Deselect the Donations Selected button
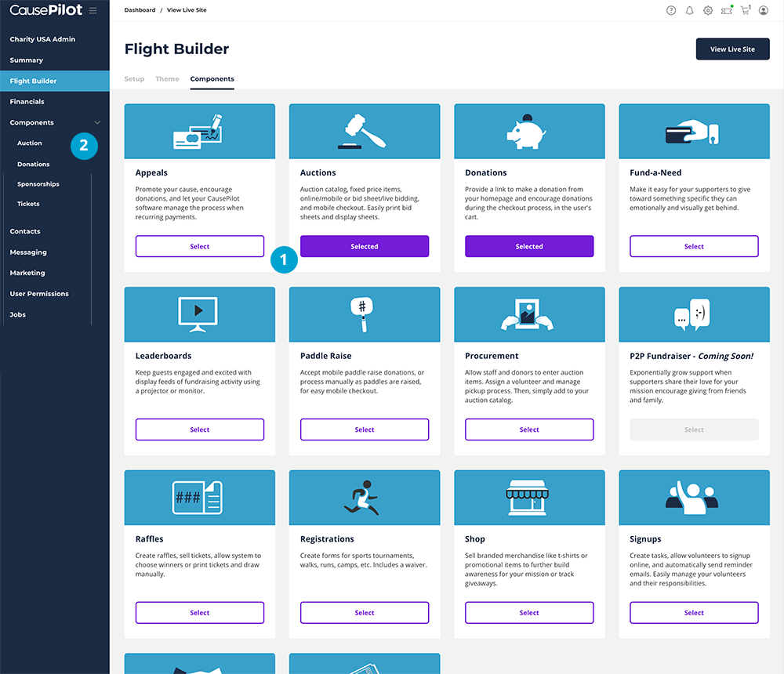This screenshot has width=784, height=674. [x=529, y=247]
